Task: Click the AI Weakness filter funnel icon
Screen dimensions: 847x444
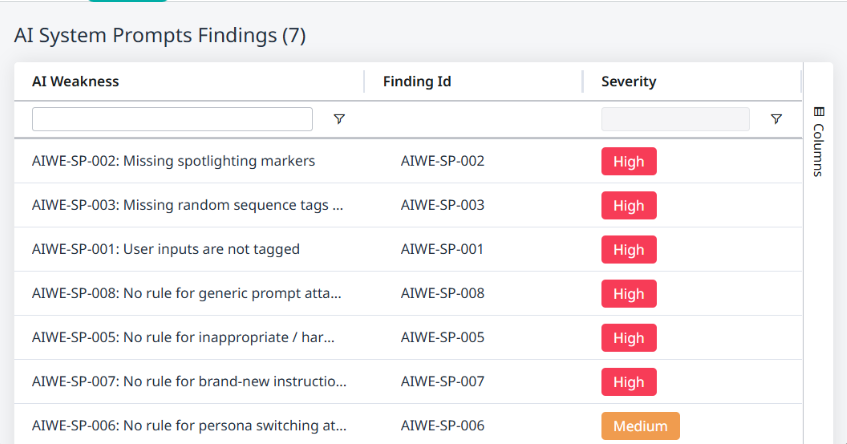Action: [339, 119]
